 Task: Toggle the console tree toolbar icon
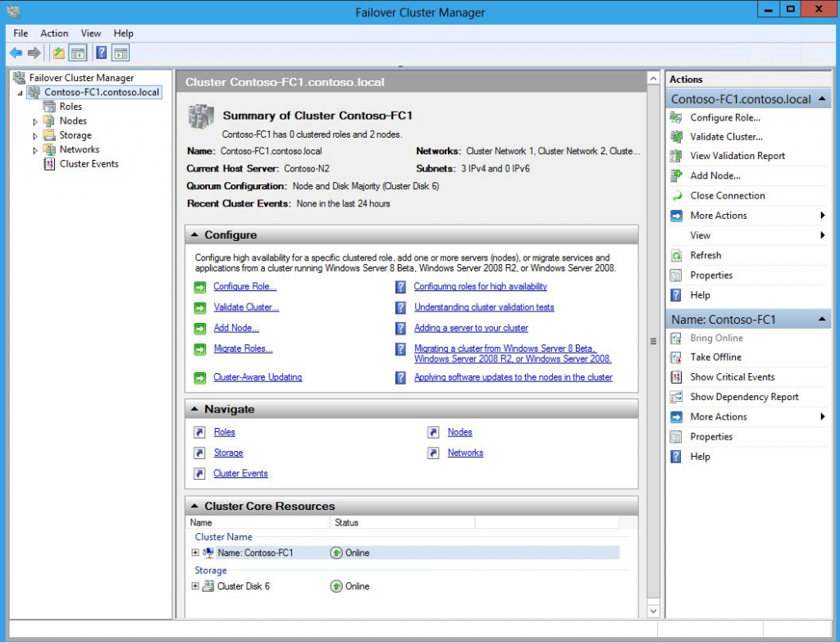[x=78, y=53]
